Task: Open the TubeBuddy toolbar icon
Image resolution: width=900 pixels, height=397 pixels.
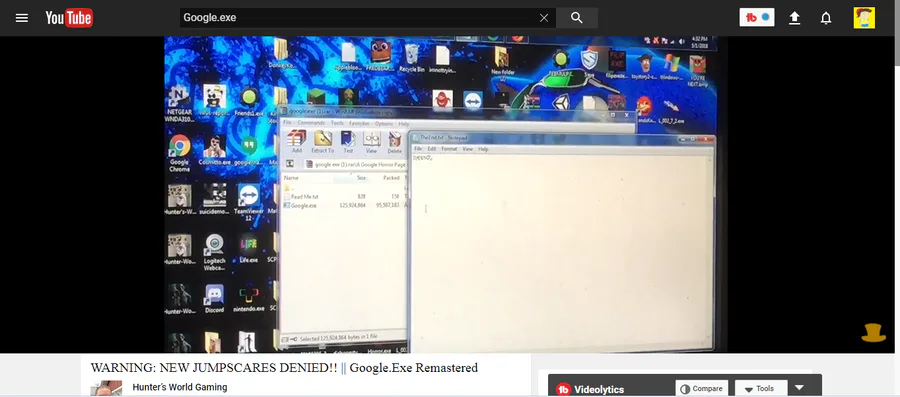Action: (757, 17)
